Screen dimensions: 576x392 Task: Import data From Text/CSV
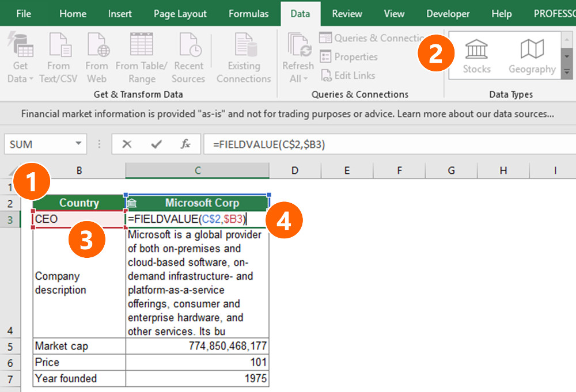pos(58,58)
